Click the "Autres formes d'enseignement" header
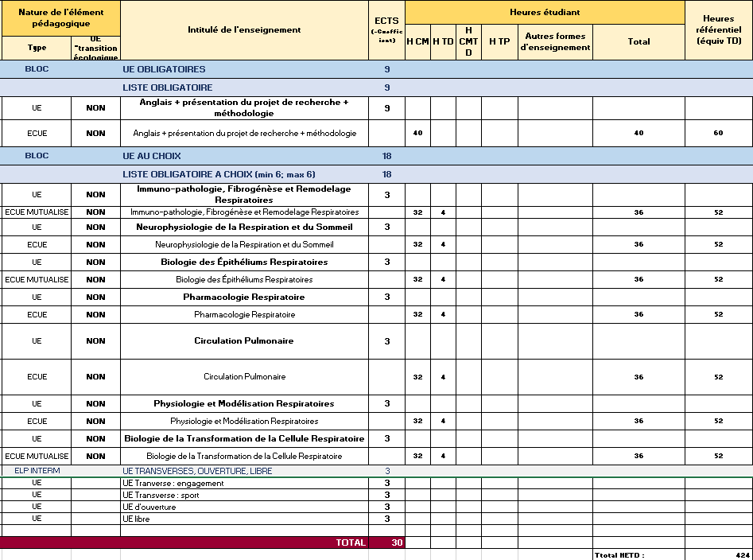 click(555, 41)
